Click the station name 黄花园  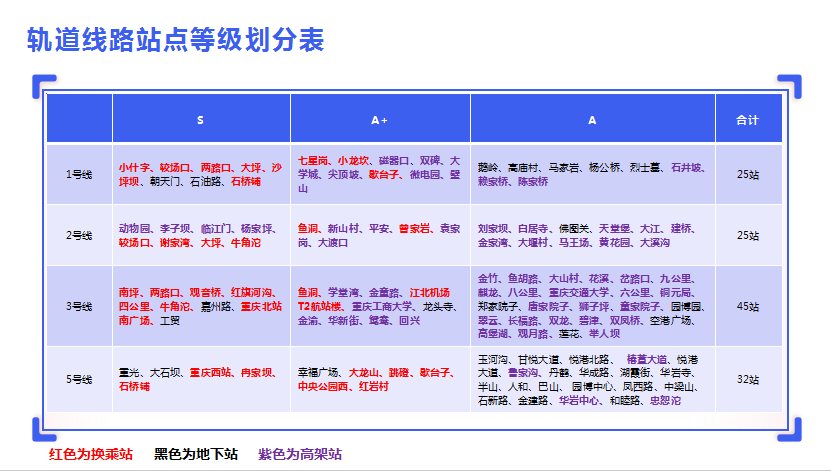[x=614, y=243]
